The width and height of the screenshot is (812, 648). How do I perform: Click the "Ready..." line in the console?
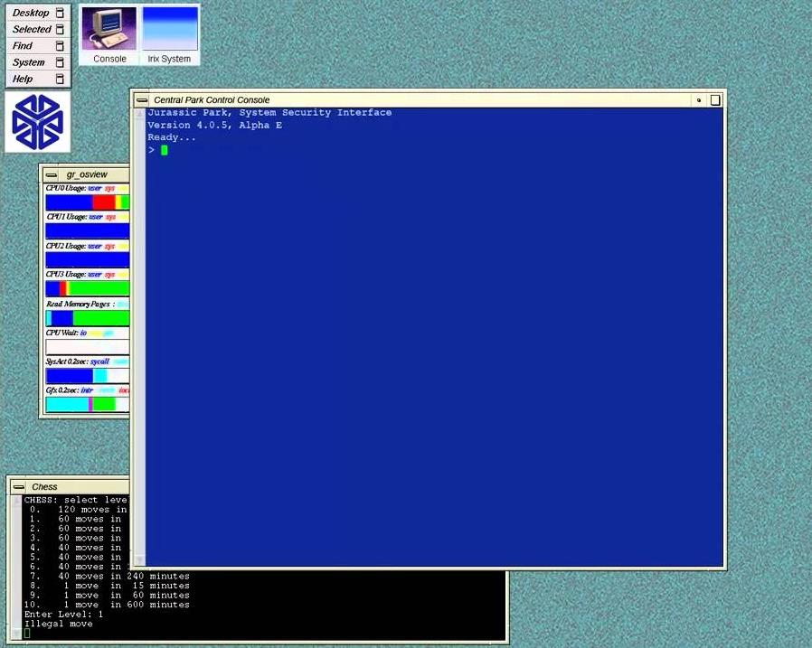click(x=172, y=137)
